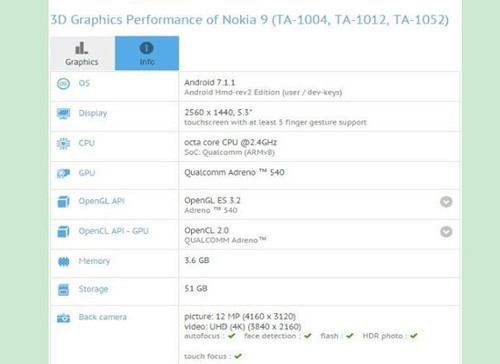Click the OpenGL API cube icon
Screen dimensions: 500x364
pos(63,202)
